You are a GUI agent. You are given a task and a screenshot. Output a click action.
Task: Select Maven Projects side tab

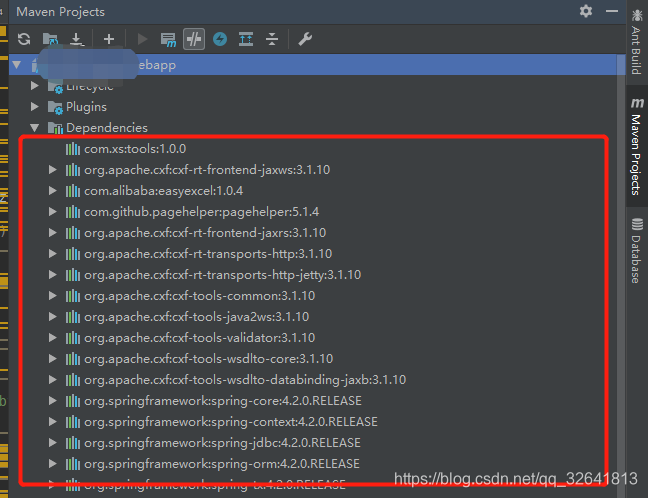[636, 146]
